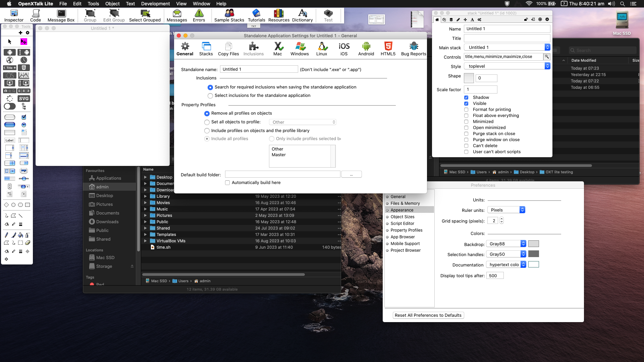Image resolution: width=644 pixels, height=362 pixels.
Task: Click the browse '..' build folder button
Action: click(x=351, y=174)
